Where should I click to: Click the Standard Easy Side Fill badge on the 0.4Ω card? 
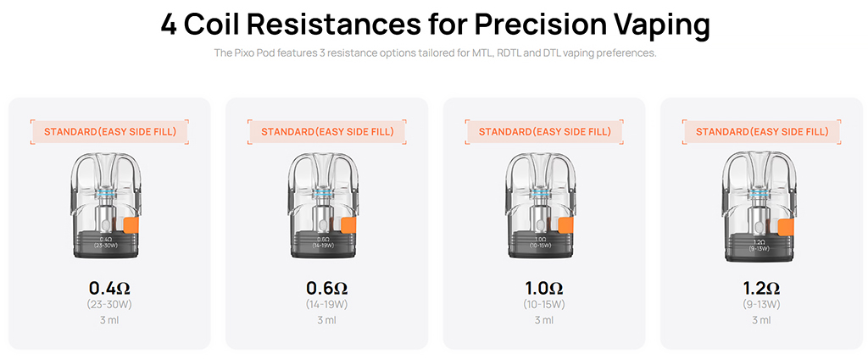pos(109,131)
